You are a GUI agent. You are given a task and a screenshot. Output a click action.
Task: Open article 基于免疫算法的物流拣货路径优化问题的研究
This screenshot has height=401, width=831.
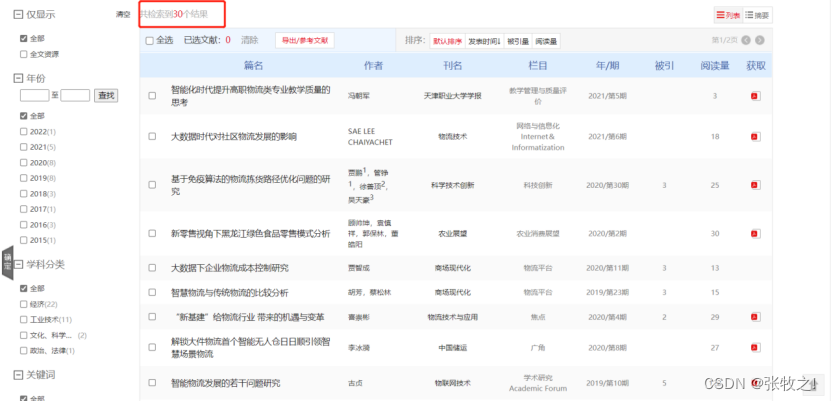tap(250, 185)
